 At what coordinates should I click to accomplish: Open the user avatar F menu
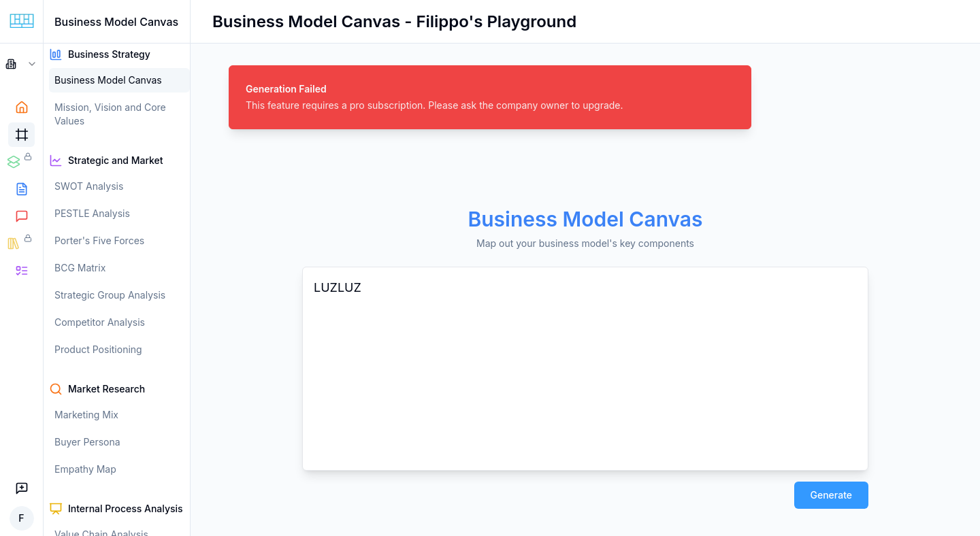point(22,518)
